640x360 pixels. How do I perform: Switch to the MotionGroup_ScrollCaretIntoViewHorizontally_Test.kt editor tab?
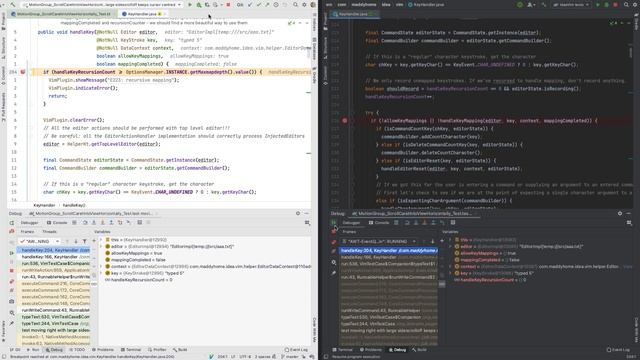[61, 14]
